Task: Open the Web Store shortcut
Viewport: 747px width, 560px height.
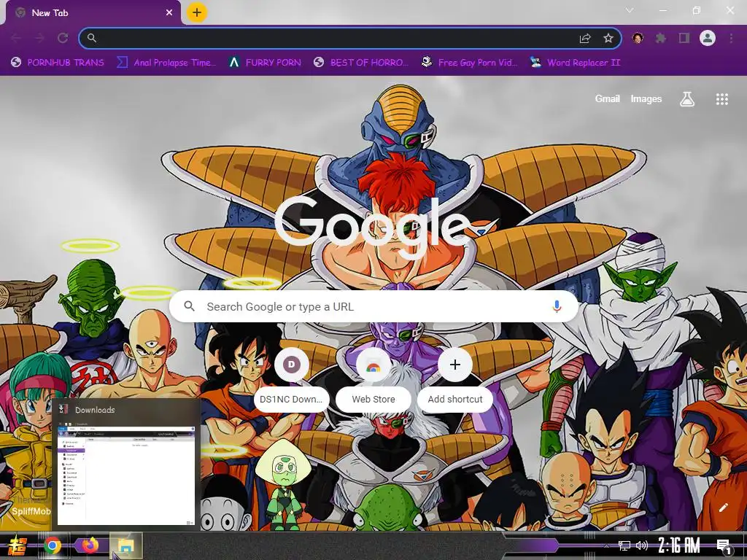Action: 373,381
